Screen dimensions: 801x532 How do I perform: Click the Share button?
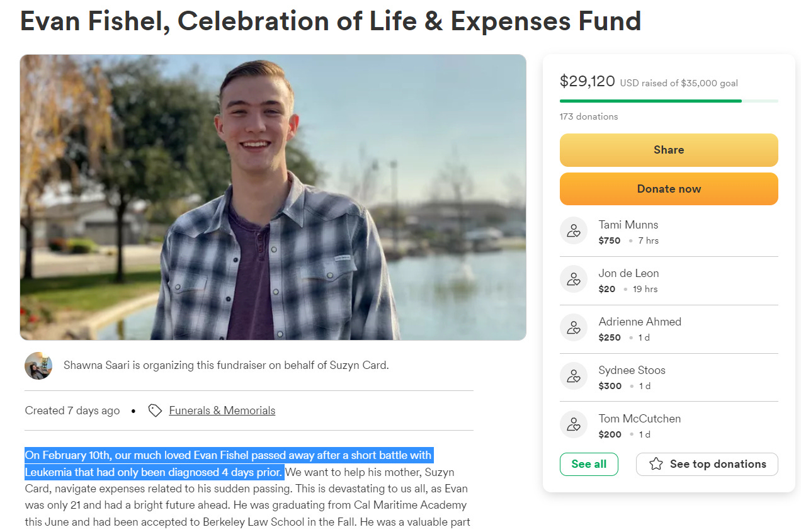[669, 150]
